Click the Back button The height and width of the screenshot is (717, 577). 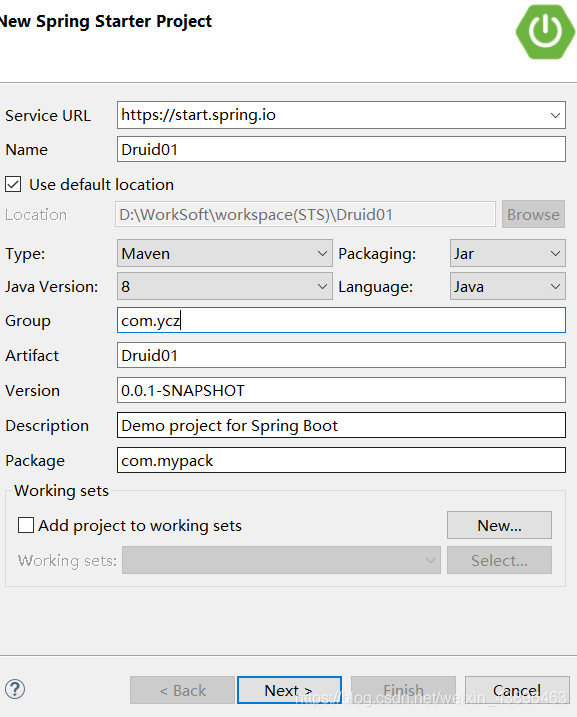(182, 690)
